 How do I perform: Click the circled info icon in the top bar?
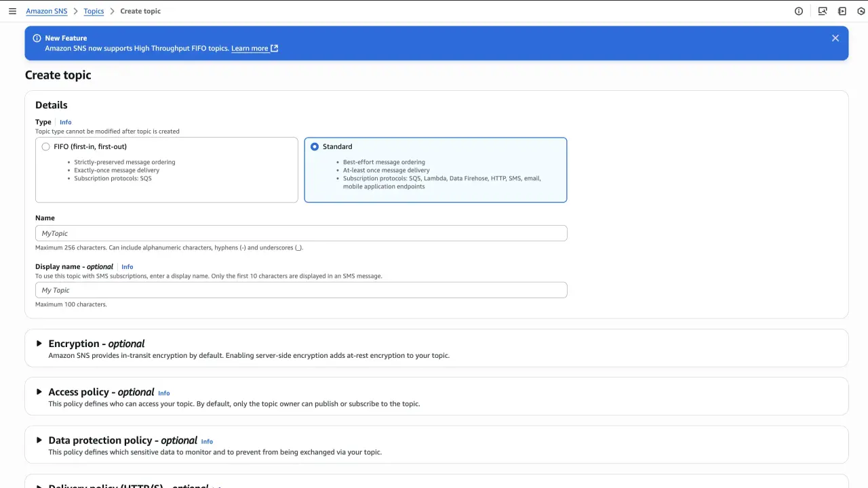click(x=799, y=11)
